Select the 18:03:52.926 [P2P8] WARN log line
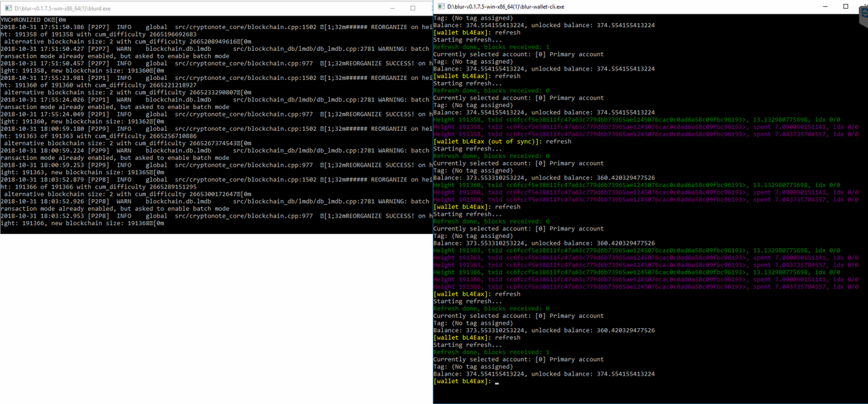868x404 pixels. (x=215, y=201)
